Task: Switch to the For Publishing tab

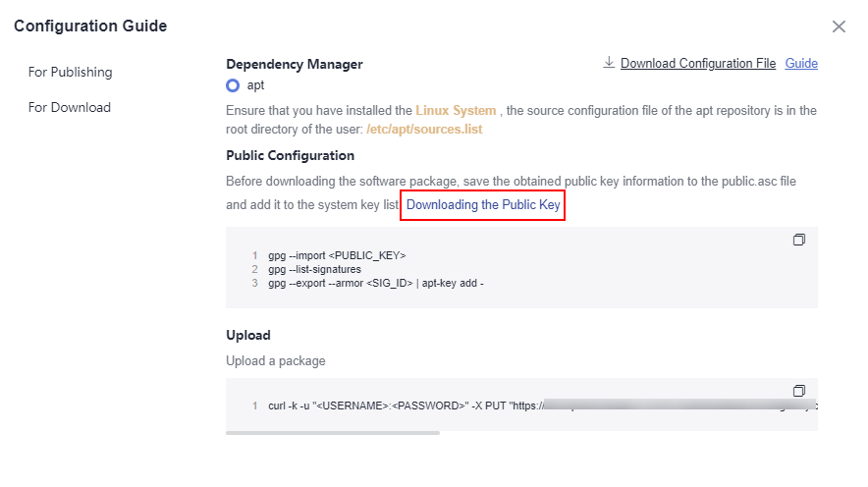Action: coord(71,72)
